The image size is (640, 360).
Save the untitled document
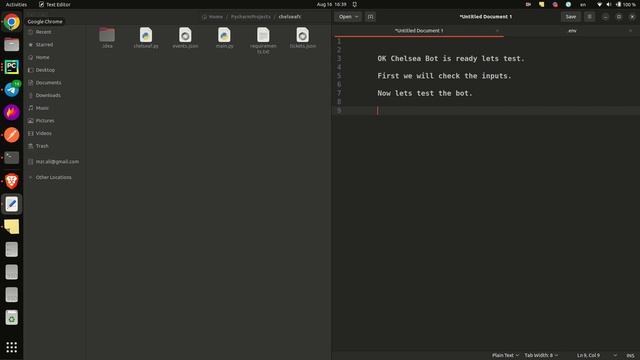[x=571, y=17]
